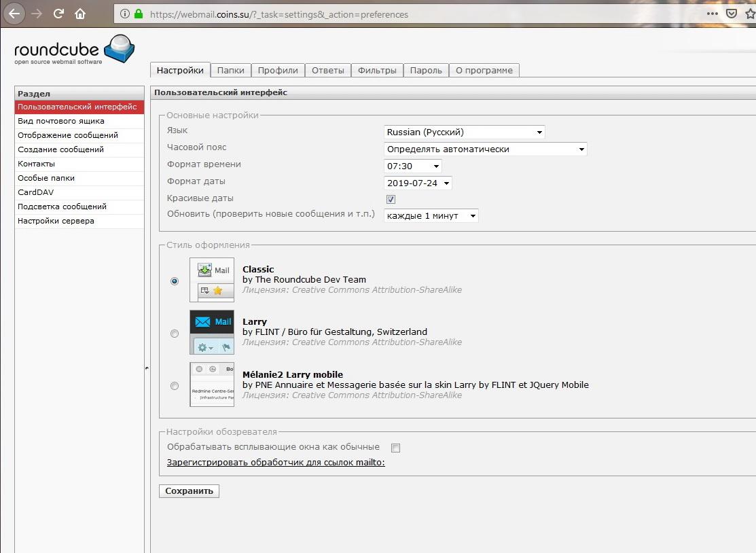This screenshot has height=553, width=756.
Task: Open the Часовой пояс dropdown
Action: tap(486, 149)
